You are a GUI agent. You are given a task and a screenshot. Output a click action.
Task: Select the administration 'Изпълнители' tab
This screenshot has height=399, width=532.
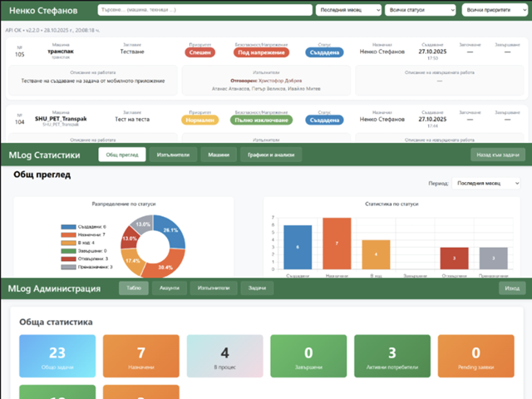214,288
